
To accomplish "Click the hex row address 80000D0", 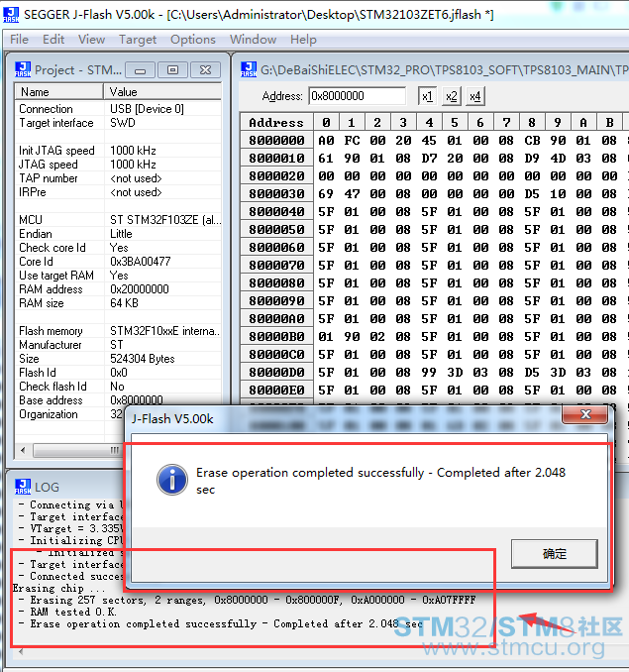I will [276, 372].
